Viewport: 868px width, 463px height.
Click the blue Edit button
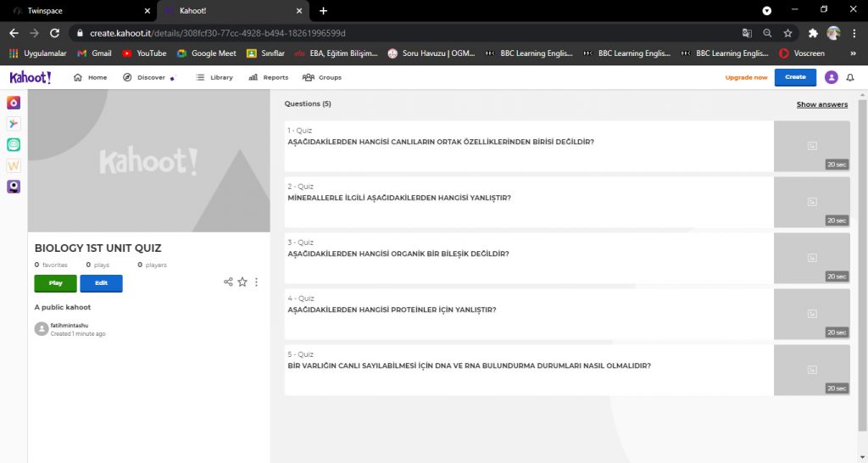pos(102,283)
